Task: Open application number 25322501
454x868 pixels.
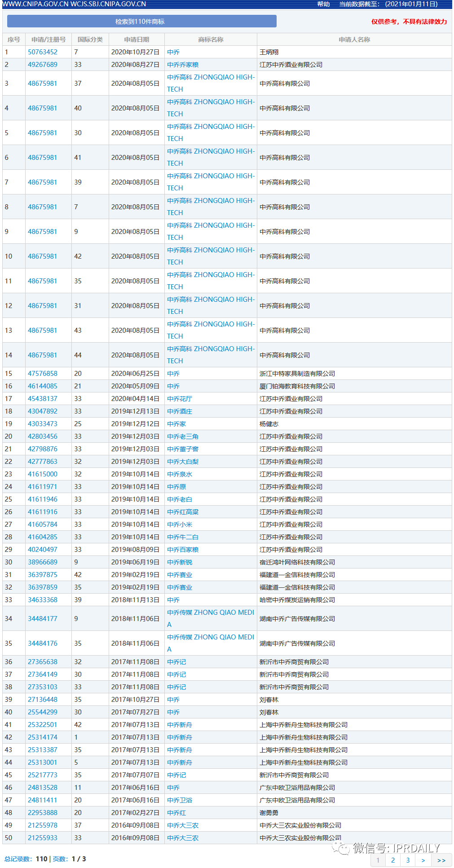Action: coord(43,725)
